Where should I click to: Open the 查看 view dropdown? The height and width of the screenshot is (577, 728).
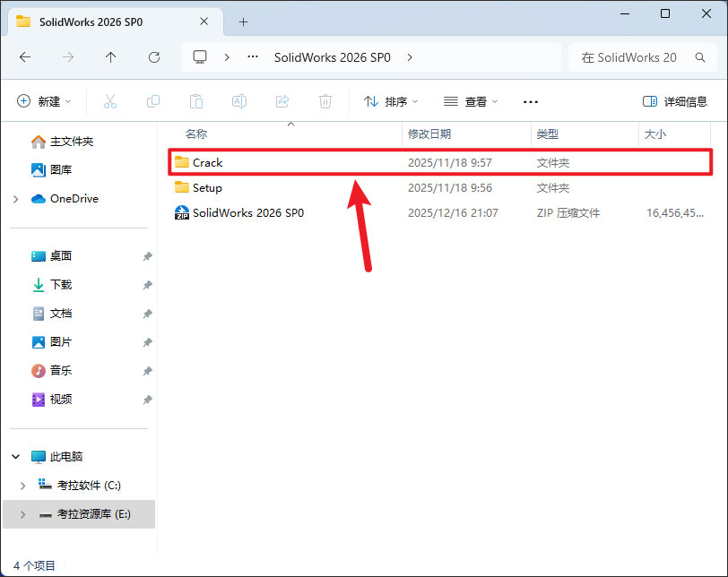(471, 101)
